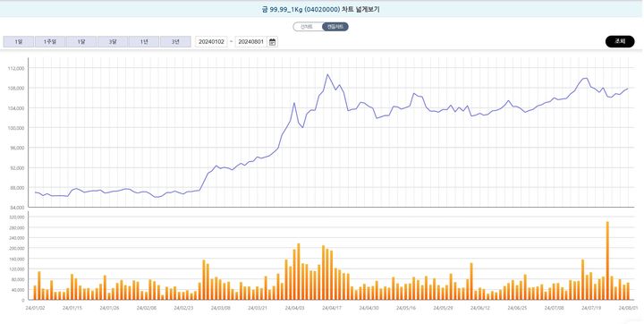Click the 24/04/03 x-axis date label

pos(295,308)
